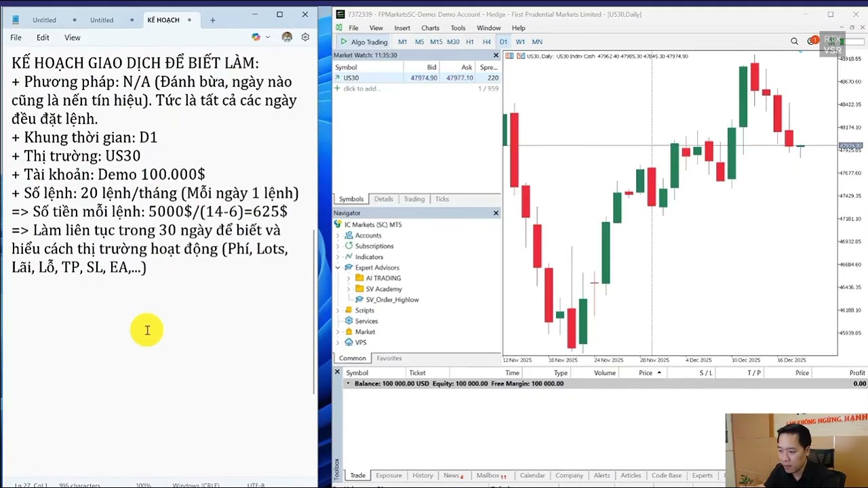The width and height of the screenshot is (868, 488).
Task: Open the Notepad account profile picture
Action: 287,37
